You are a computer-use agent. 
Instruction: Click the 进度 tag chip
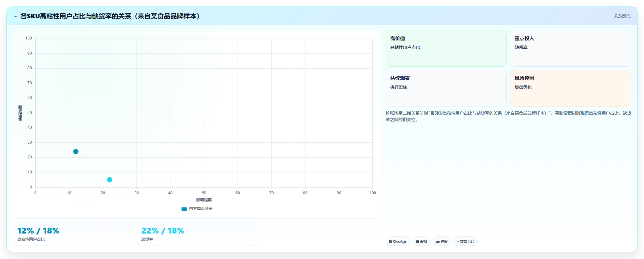pos(442,241)
